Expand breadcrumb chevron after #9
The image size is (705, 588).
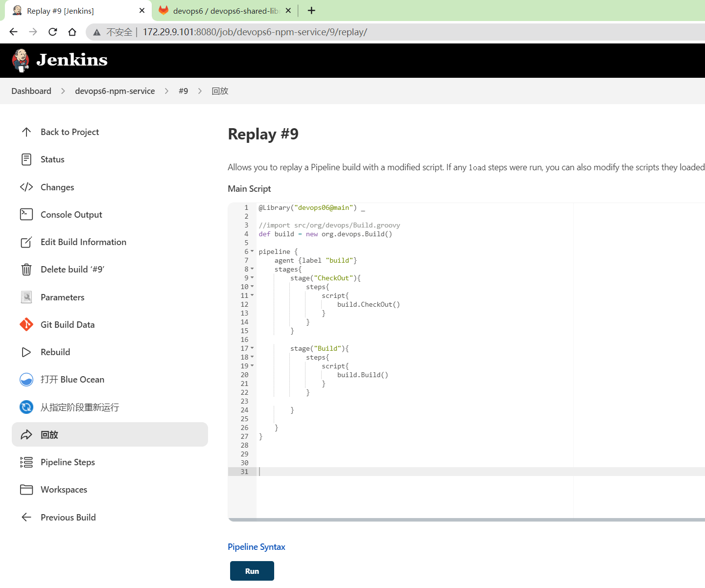click(x=200, y=91)
